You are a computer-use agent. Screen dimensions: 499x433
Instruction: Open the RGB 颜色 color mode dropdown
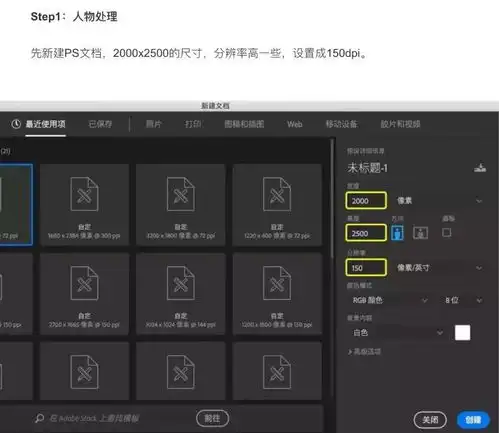pyautogui.click(x=389, y=300)
